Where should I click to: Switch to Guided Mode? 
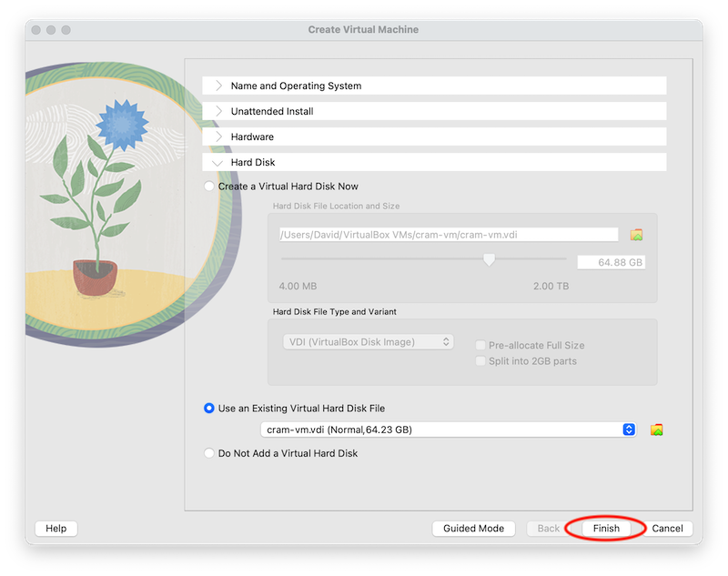coord(472,528)
